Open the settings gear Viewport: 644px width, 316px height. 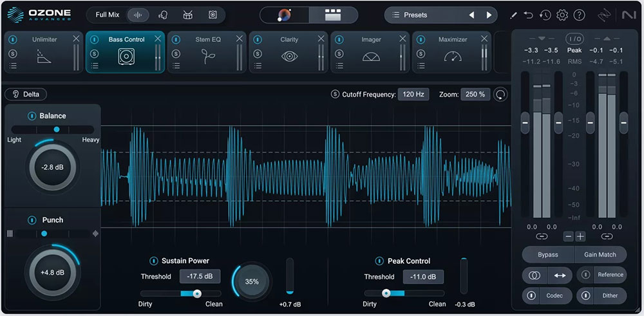pos(562,15)
